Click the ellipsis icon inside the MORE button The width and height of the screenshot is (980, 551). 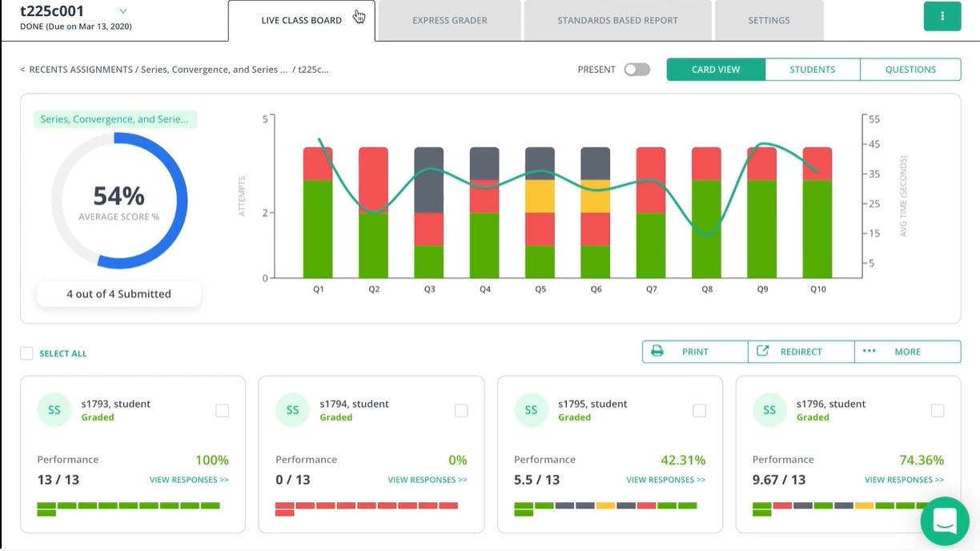tap(869, 351)
